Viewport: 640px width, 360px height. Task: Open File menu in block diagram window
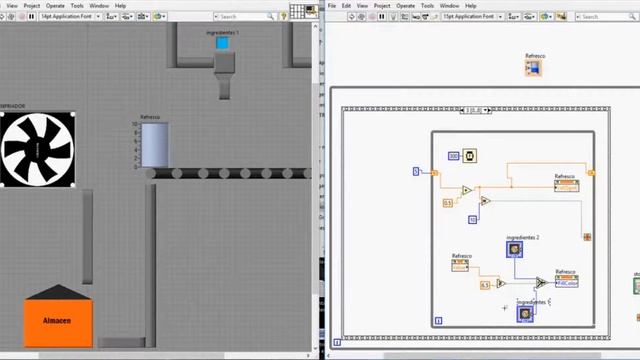332,6
